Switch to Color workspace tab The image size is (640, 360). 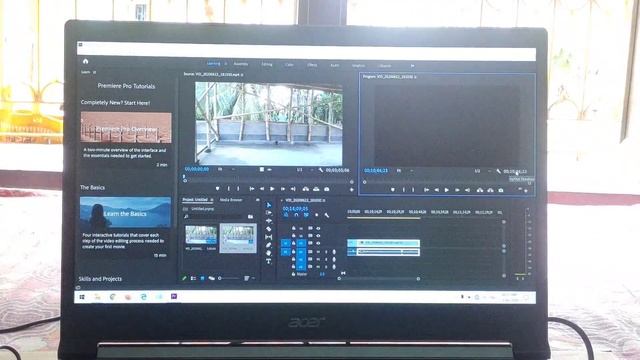point(289,64)
